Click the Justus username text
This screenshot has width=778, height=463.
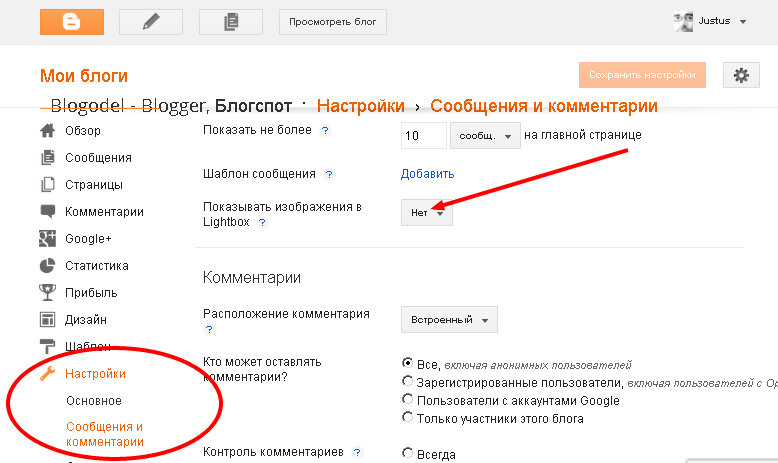(x=714, y=21)
